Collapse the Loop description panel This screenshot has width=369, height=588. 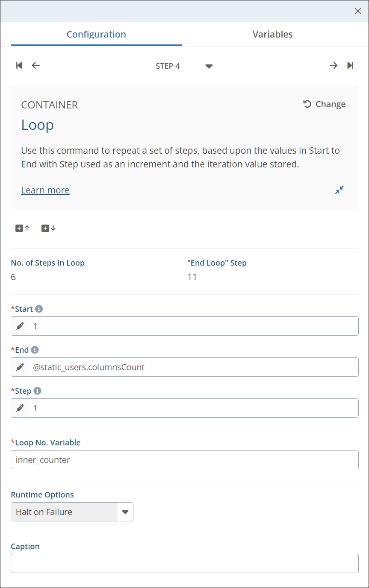339,190
